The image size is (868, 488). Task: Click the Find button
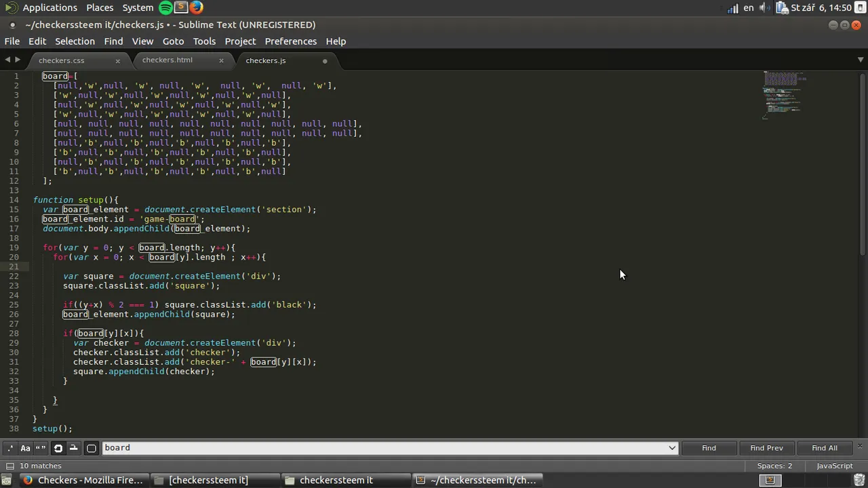click(x=709, y=448)
